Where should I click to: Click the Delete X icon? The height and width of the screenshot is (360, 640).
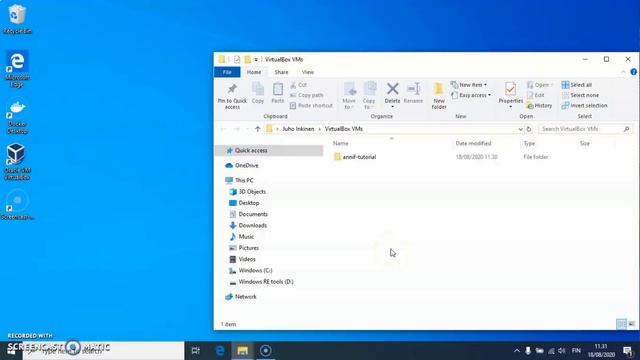coord(393,89)
